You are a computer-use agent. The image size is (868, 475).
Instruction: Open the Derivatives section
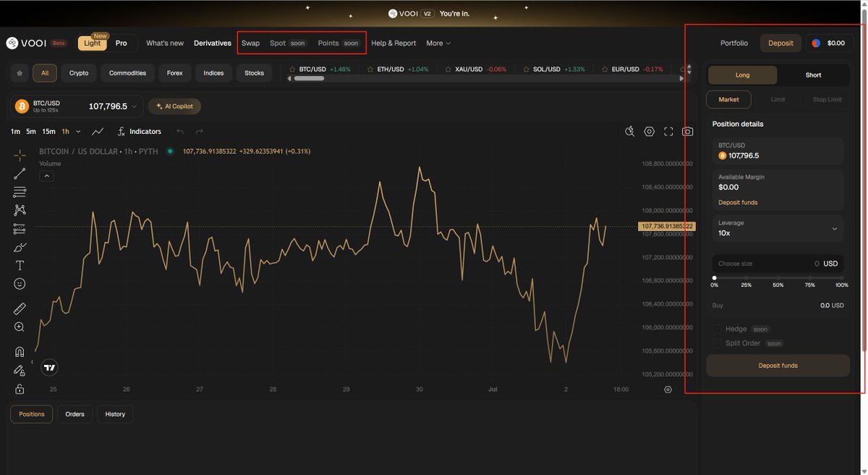click(213, 43)
